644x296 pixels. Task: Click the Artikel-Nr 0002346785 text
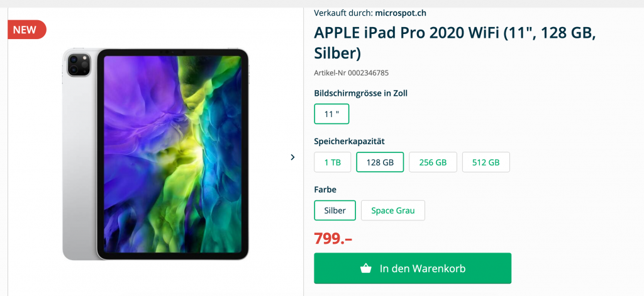[351, 73]
